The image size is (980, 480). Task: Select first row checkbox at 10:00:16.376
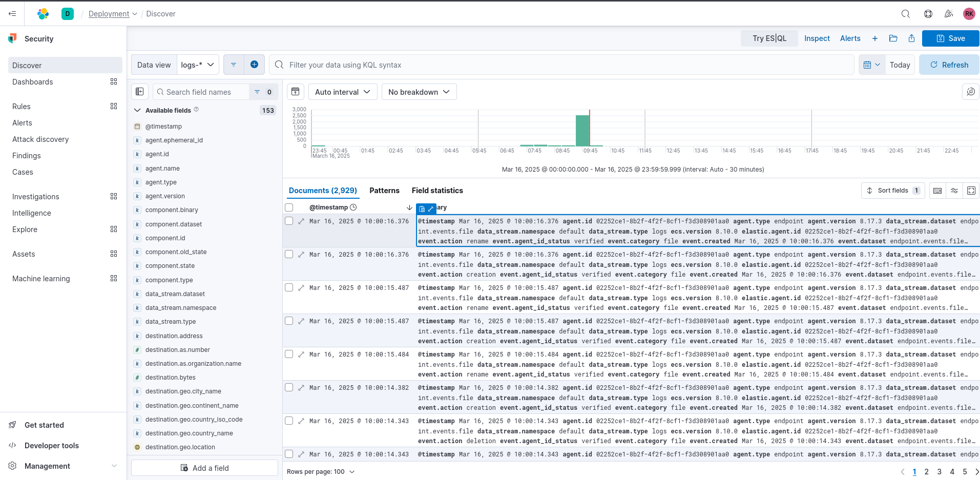(289, 221)
